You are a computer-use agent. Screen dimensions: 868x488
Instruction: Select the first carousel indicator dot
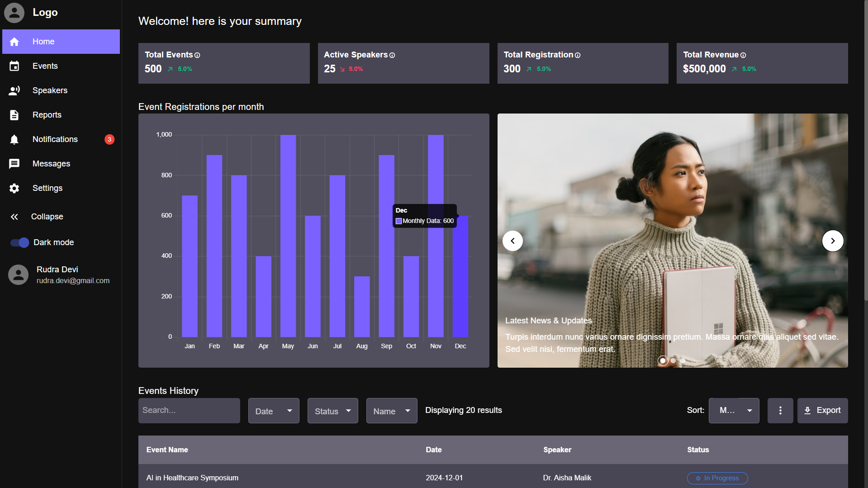point(663,360)
